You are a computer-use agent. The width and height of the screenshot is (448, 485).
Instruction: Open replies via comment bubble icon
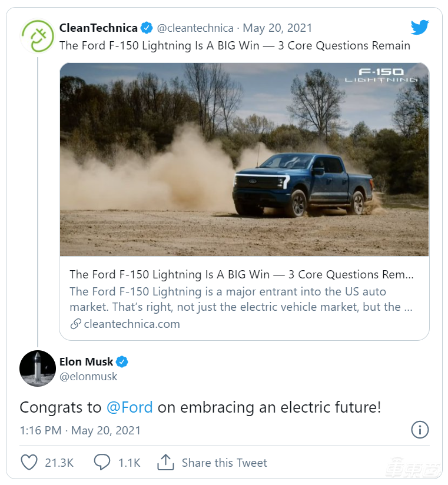[102, 463]
